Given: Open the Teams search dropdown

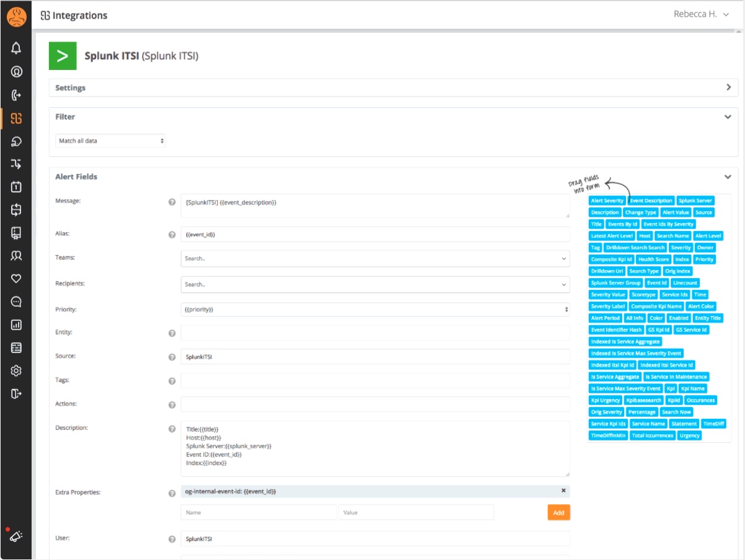Looking at the screenshot, I should pyautogui.click(x=375, y=258).
